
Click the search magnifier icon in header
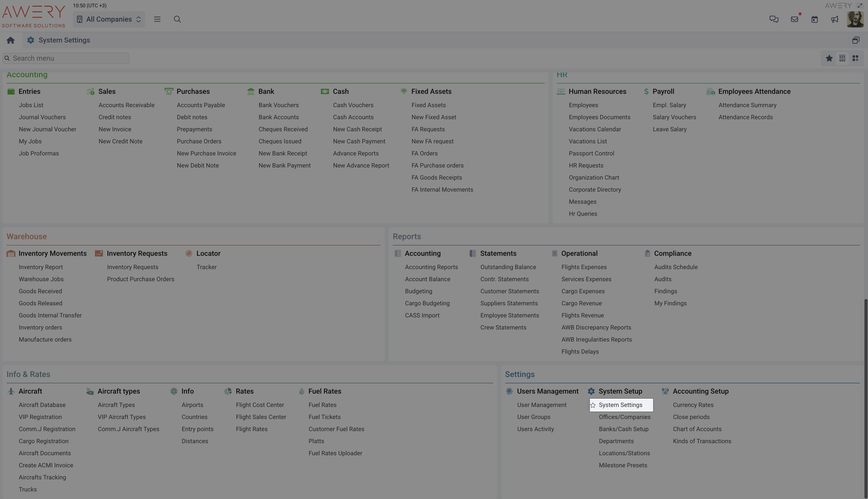pyautogui.click(x=177, y=19)
